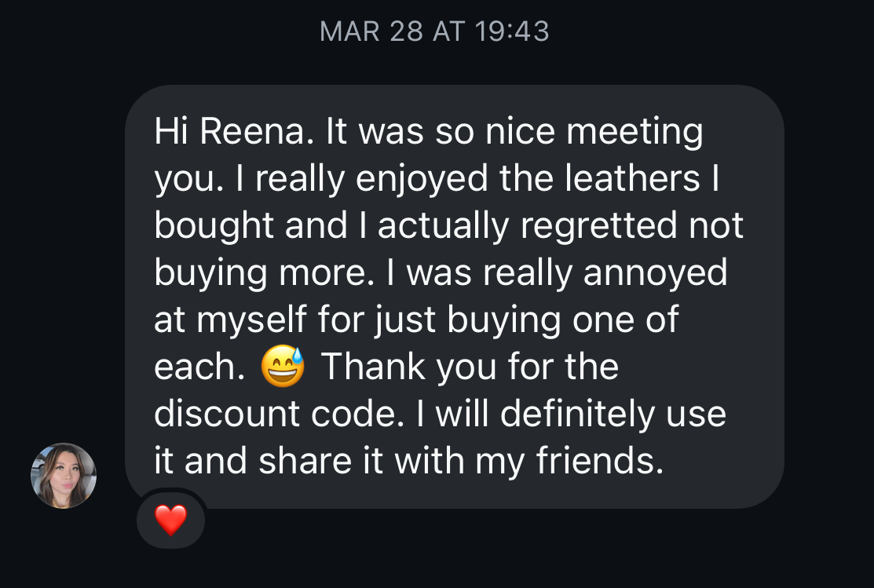The image size is (874, 588).
Task: Click the greeting word "Hi"
Action: (170, 132)
